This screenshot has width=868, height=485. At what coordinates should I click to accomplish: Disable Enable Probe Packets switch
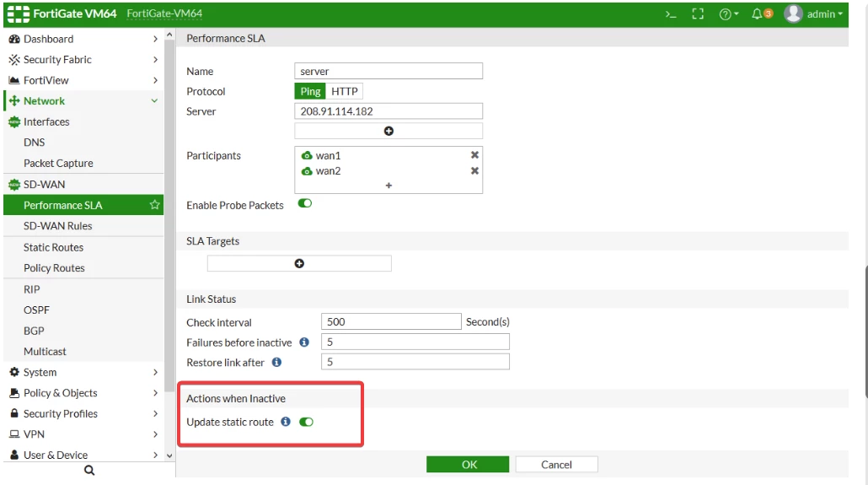click(x=305, y=203)
